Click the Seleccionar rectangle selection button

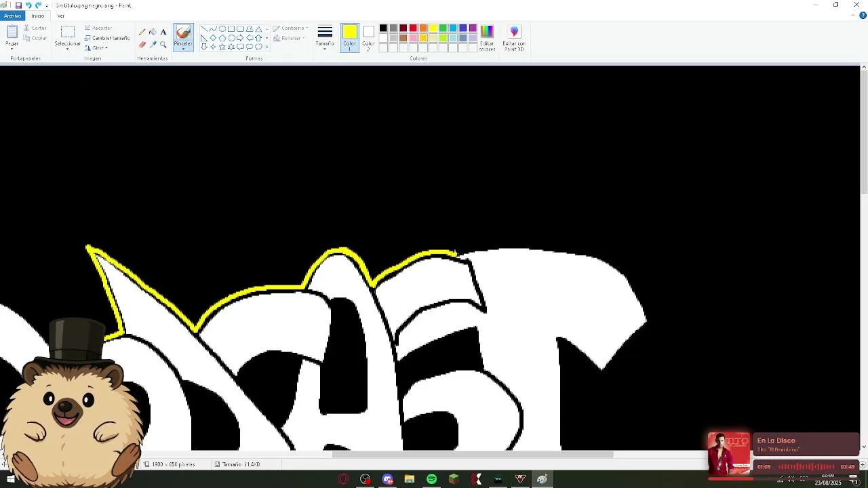click(x=67, y=33)
